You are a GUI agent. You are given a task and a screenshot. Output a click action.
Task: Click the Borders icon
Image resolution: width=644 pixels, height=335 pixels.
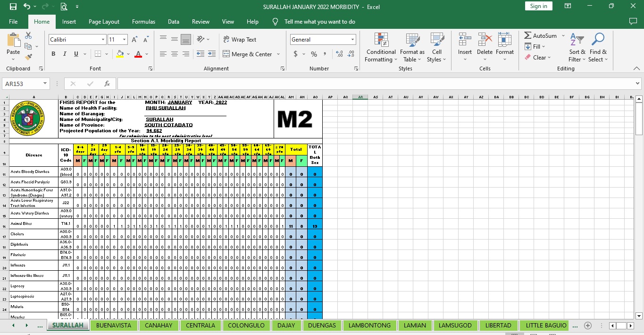click(x=98, y=54)
